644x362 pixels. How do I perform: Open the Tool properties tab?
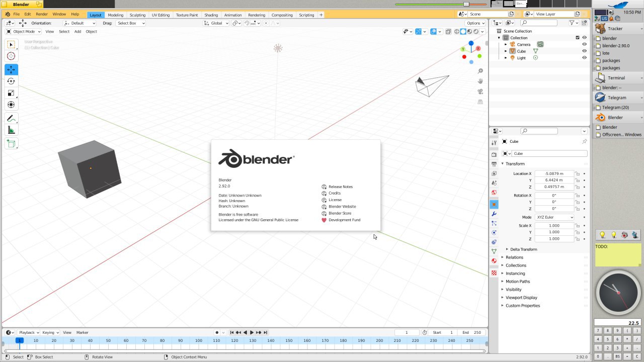click(x=494, y=143)
